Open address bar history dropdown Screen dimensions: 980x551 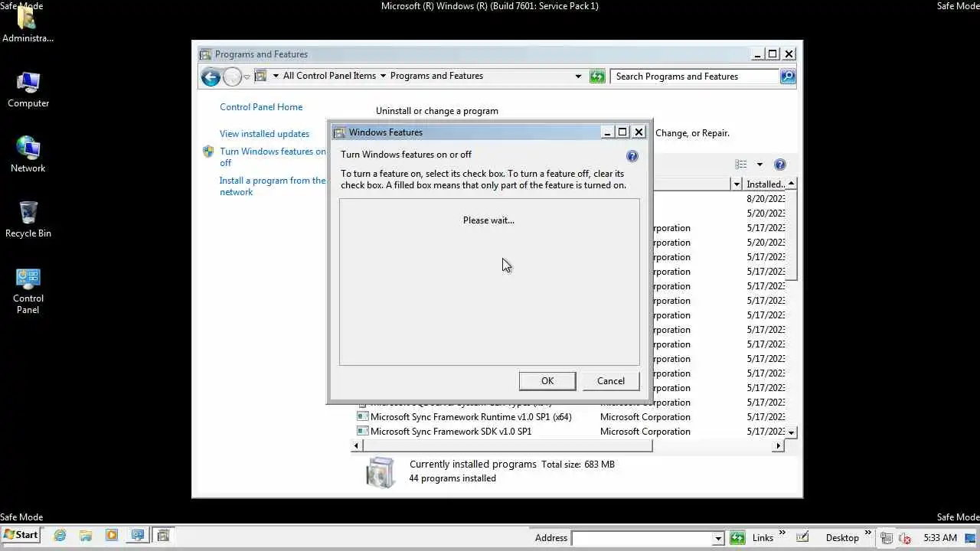click(x=578, y=76)
